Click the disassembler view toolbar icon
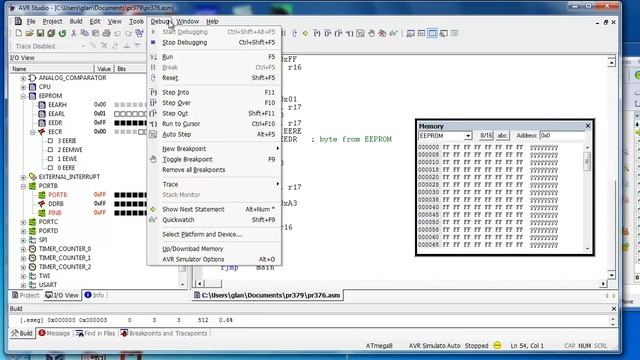This screenshot has height=360, width=640. point(454,33)
